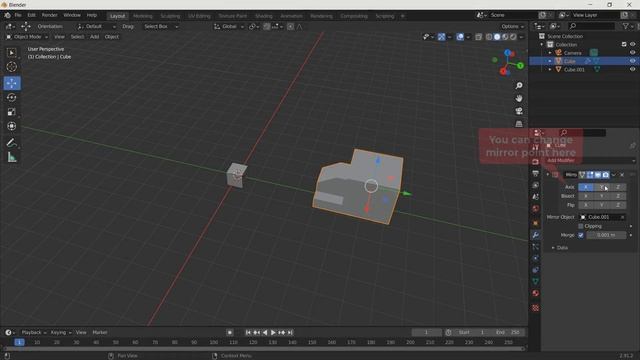Image resolution: width=640 pixels, height=360 pixels.
Task: Uncheck the Merge checkbox
Action: [x=580, y=235]
